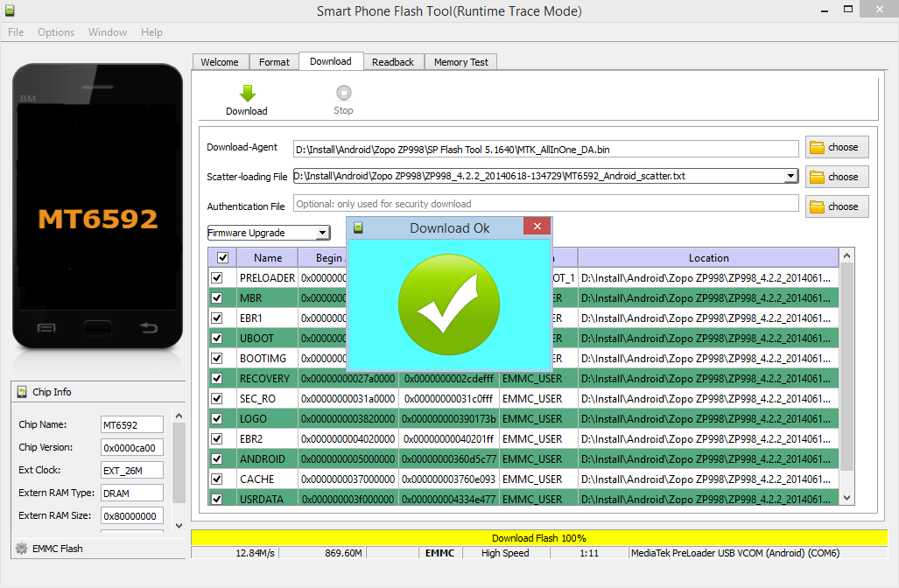Click the Smart Phone Flash Tool title icon
Viewport: 899px width, 588px height.
point(9,10)
